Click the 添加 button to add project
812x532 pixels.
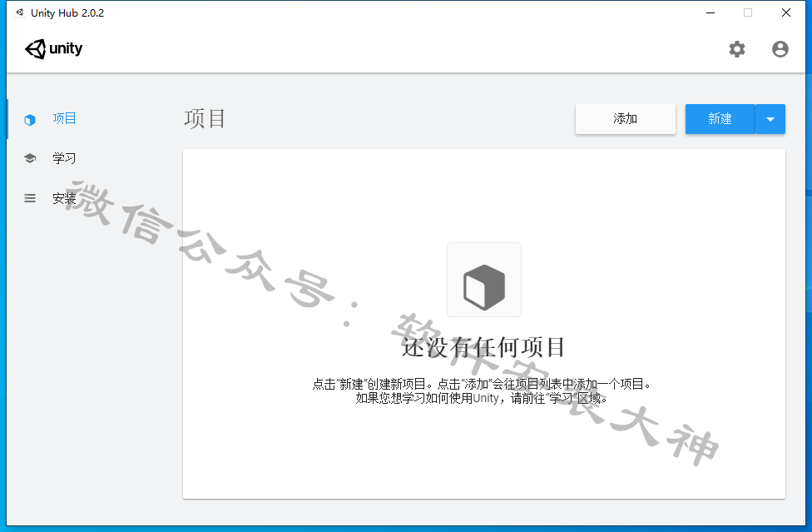tap(626, 118)
